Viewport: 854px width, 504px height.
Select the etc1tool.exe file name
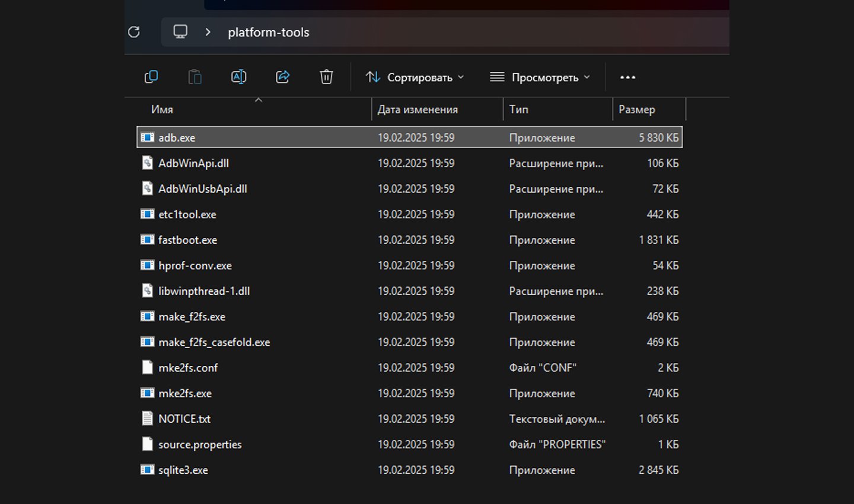pyautogui.click(x=187, y=214)
